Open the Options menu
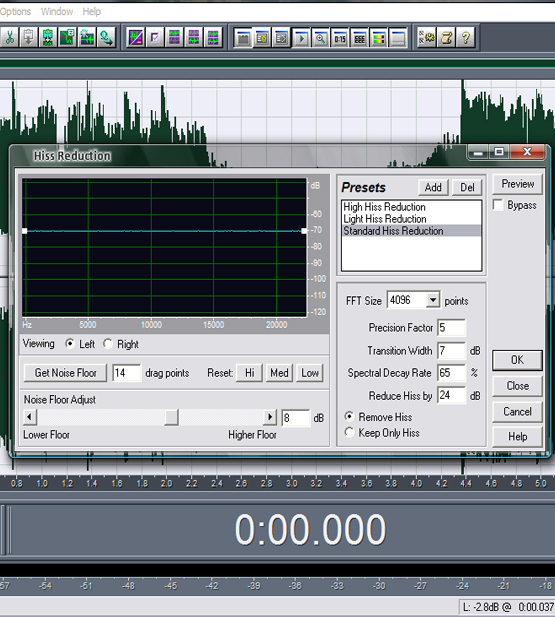Screen dimensions: 555x617 (x=15, y=11)
